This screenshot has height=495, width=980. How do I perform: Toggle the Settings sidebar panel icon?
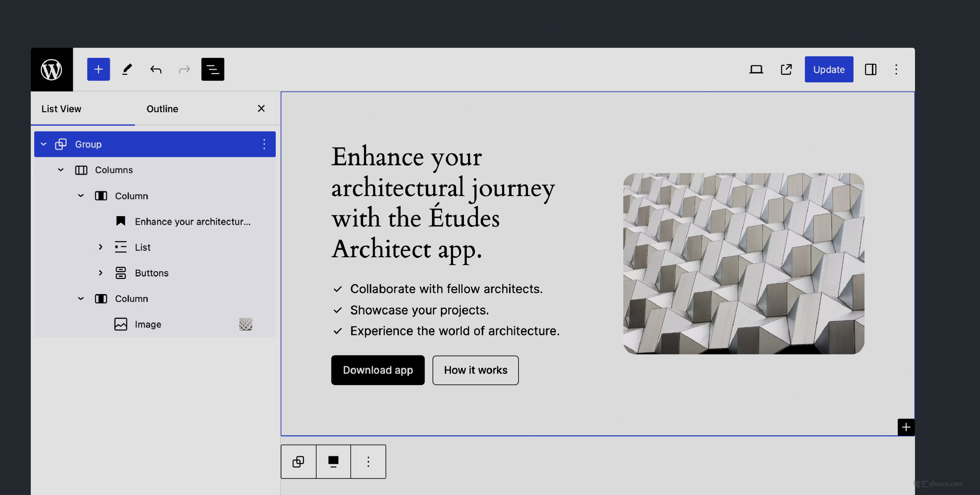pyautogui.click(x=870, y=69)
